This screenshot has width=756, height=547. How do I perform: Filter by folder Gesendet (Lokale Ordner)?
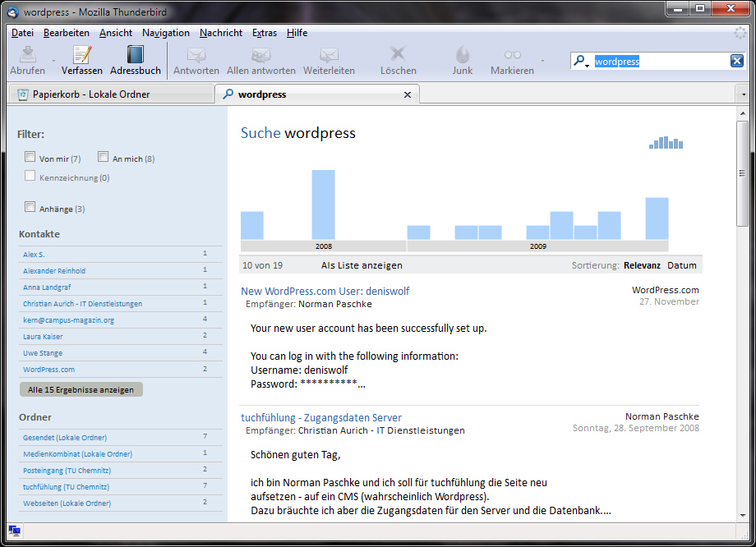tap(65, 438)
